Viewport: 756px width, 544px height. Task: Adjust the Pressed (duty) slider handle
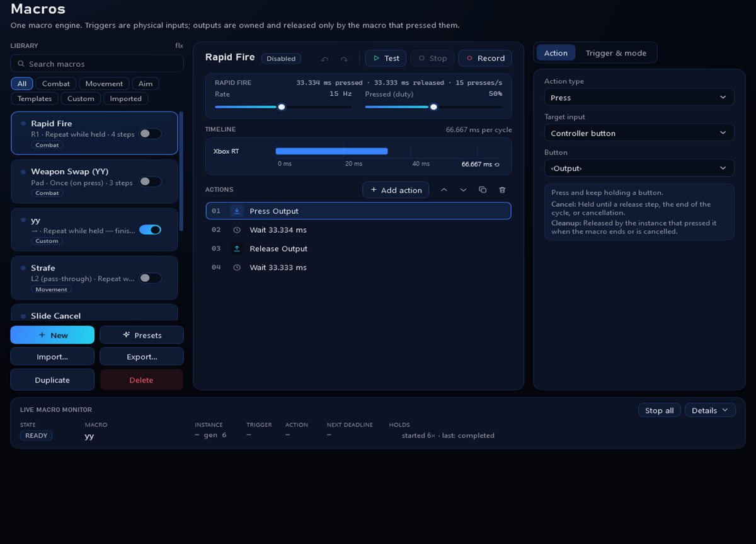tap(433, 107)
